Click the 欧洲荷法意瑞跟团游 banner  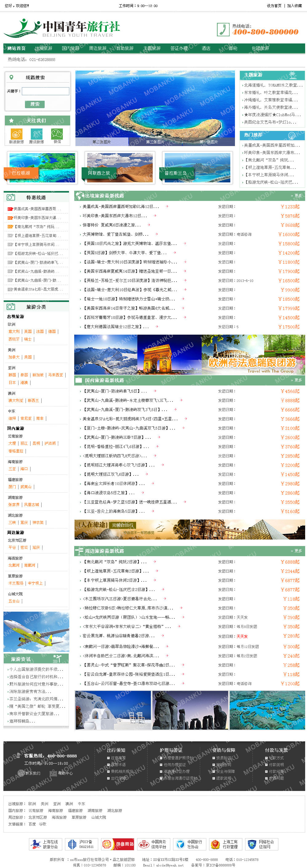[x=189, y=354]
